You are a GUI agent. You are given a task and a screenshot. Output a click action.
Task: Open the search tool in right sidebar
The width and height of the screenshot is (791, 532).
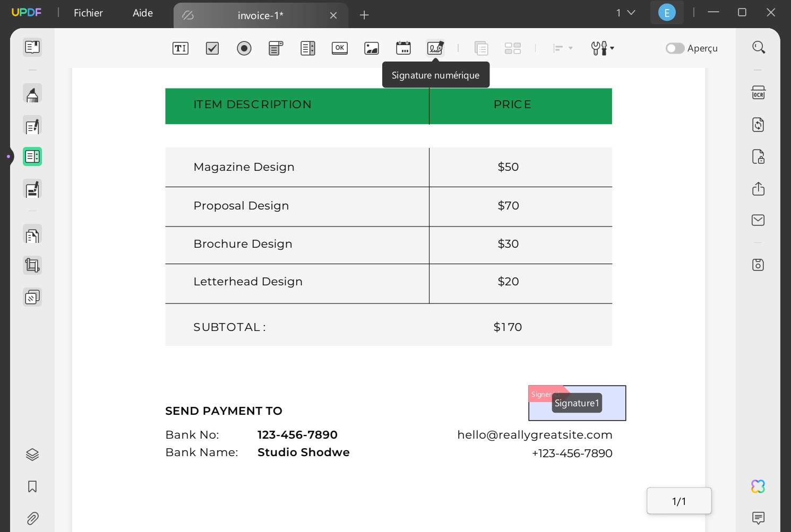(758, 47)
